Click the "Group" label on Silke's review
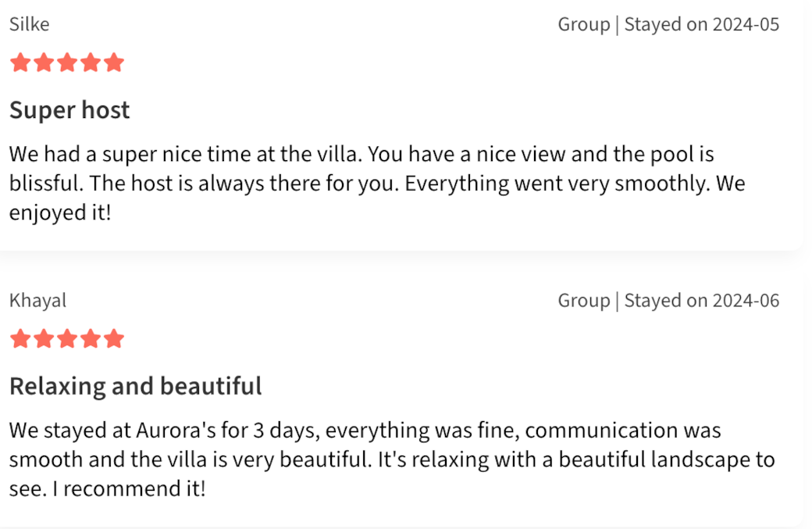The height and width of the screenshot is (529, 812). click(x=583, y=24)
